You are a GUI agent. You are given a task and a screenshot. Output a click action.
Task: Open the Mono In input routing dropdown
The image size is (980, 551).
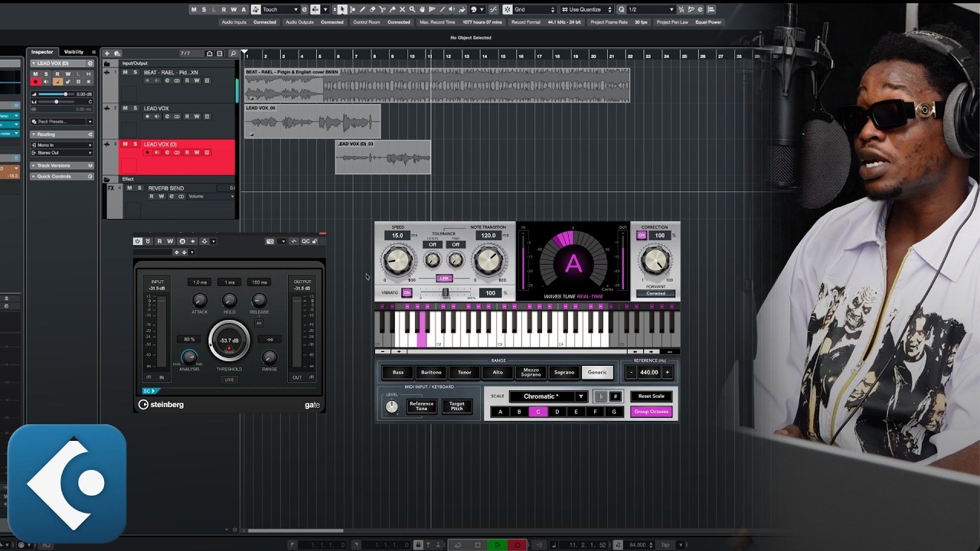coord(62,145)
